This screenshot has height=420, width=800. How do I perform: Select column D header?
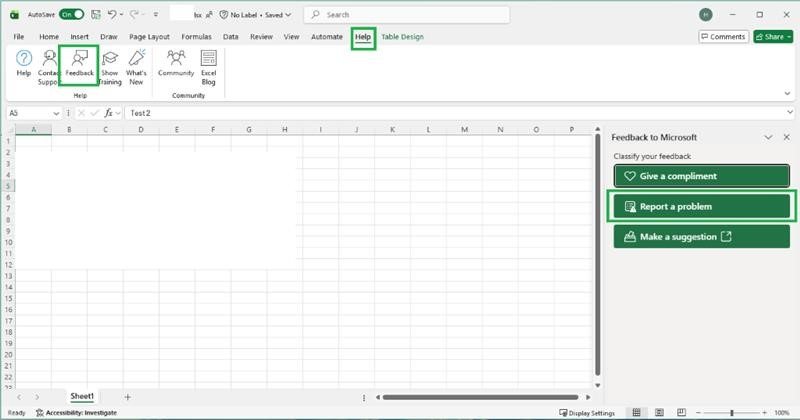coord(141,130)
